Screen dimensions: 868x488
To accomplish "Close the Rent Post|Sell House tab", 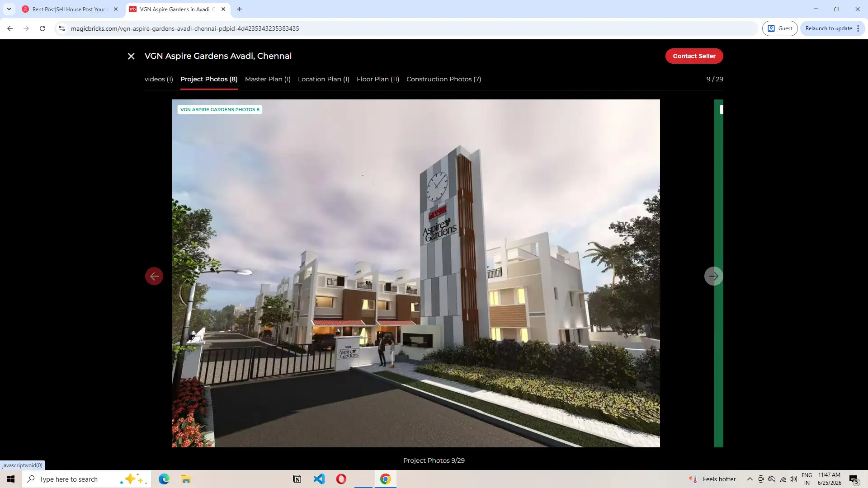I will point(116,9).
